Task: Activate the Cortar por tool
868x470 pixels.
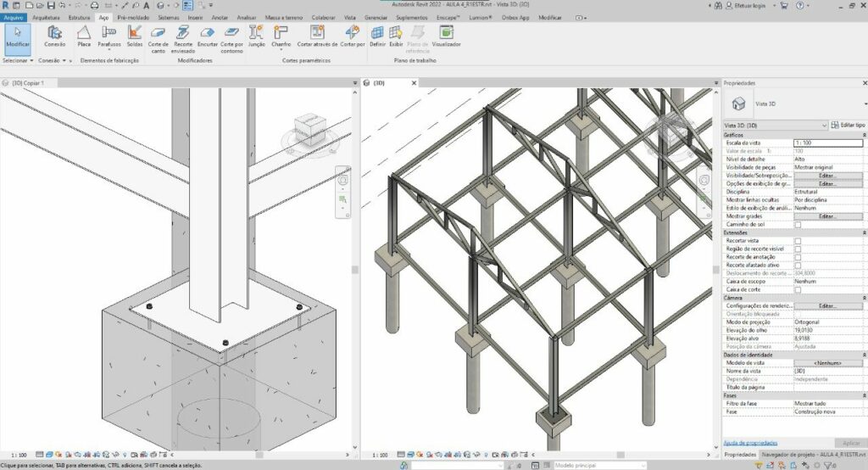Action: (x=352, y=36)
